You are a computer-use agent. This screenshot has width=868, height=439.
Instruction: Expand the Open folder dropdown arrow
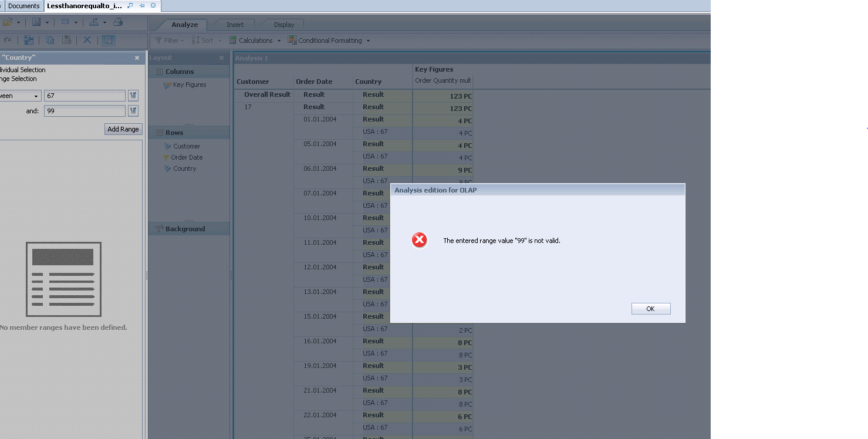[18, 22]
